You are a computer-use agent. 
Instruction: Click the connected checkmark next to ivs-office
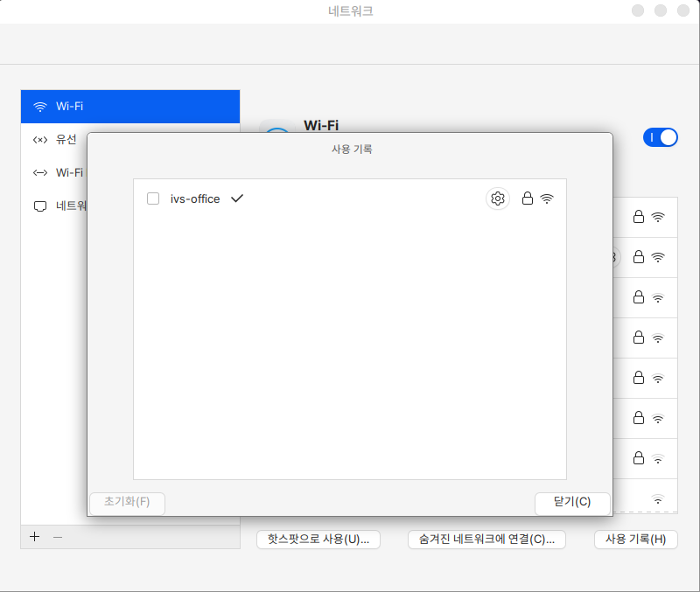236,198
